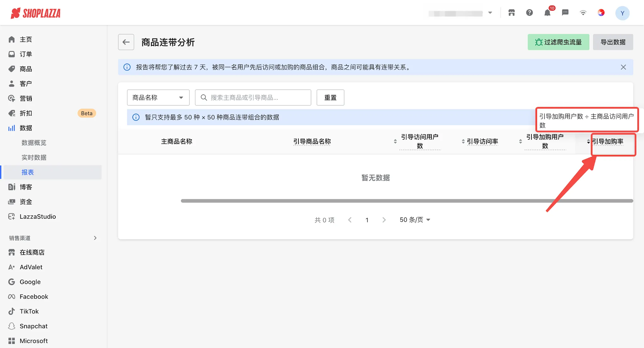Focus the 搜索主商品或引导商品 search field
This screenshot has height=348, width=644.
pos(253,98)
